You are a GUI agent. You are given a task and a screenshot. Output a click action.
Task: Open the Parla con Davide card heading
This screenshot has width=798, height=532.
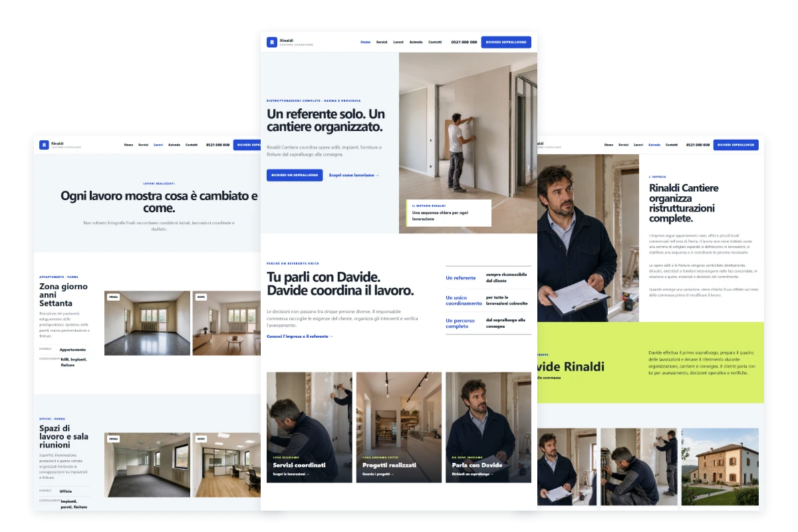[477, 465]
